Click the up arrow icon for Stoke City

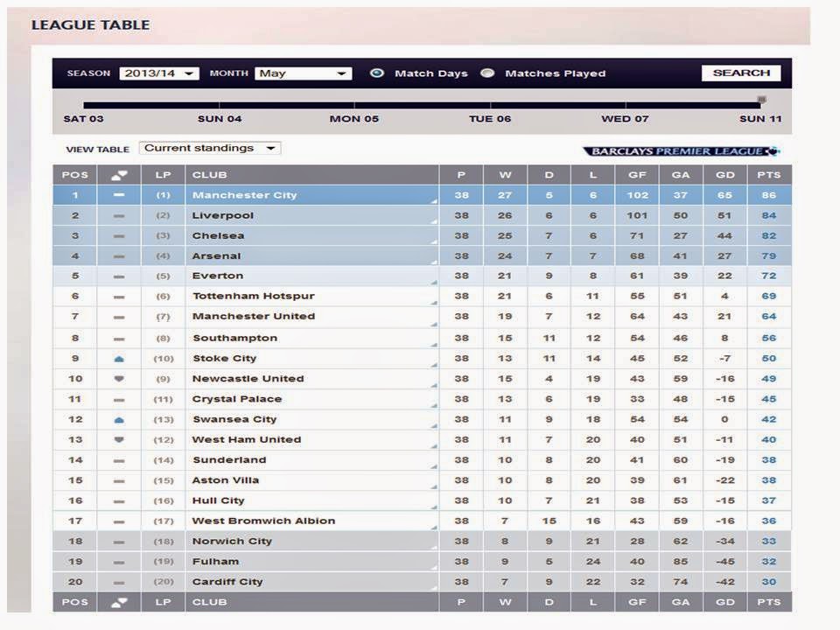pos(119,359)
